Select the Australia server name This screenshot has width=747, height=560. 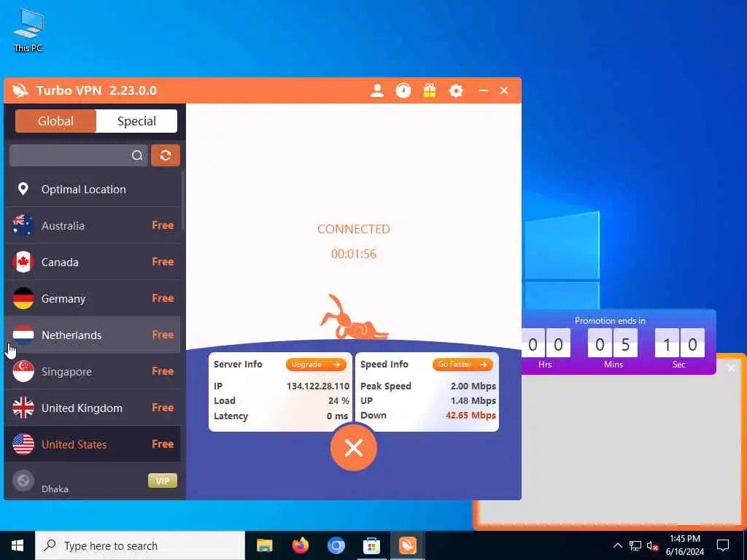click(x=63, y=226)
